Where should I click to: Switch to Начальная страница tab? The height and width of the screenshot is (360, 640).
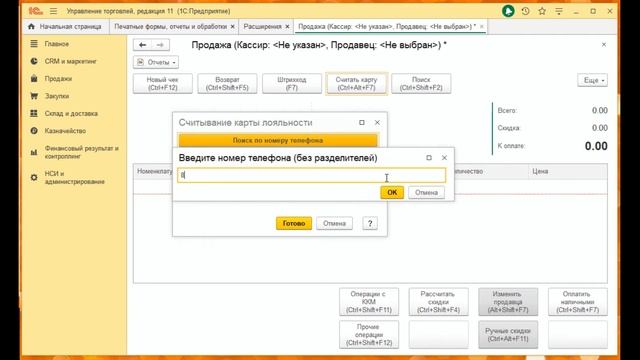[65, 27]
